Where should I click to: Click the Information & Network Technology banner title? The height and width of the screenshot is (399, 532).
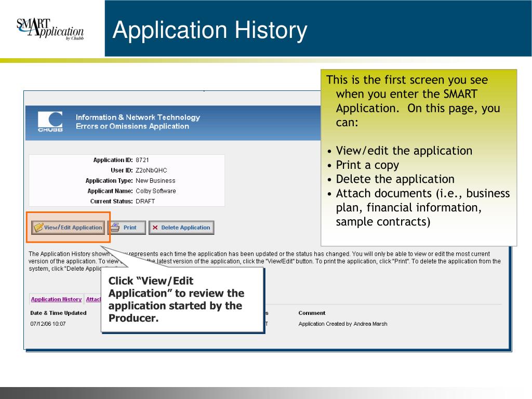(x=138, y=122)
